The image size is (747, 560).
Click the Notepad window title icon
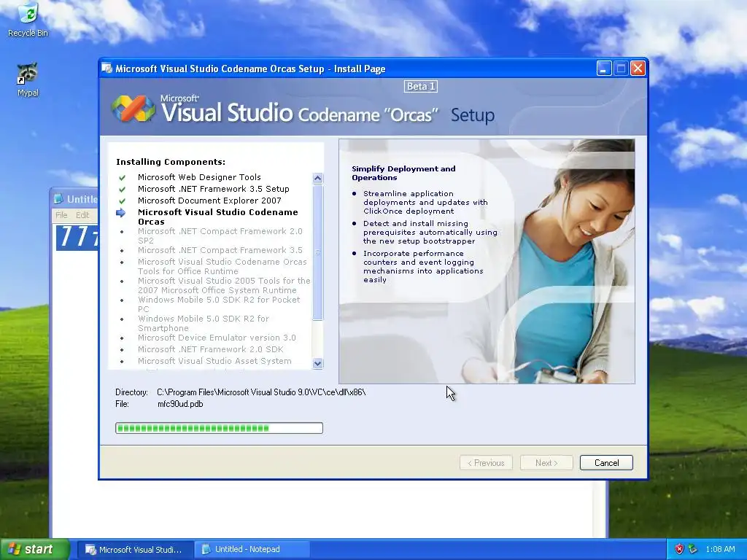click(58, 198)
